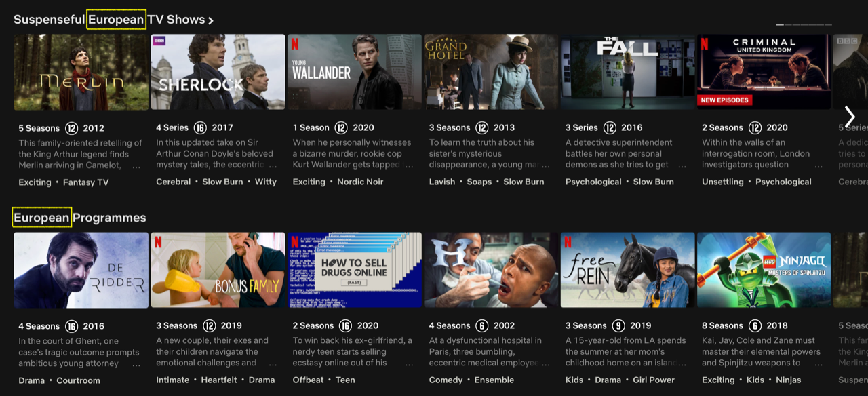Click the Lavish tag under Grand Hotel
The width and height of the screenshot is (868, 396).
442,182
